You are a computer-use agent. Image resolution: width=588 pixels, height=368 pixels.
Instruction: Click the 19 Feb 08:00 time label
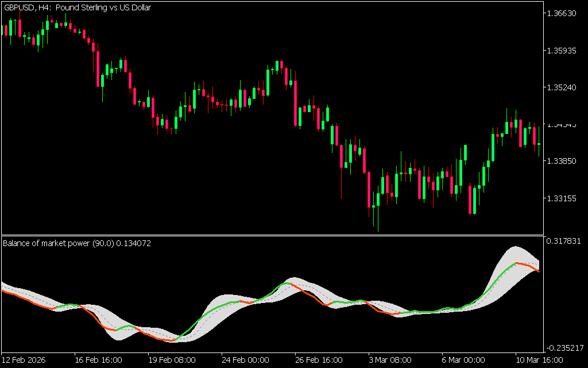pos(172,360)
